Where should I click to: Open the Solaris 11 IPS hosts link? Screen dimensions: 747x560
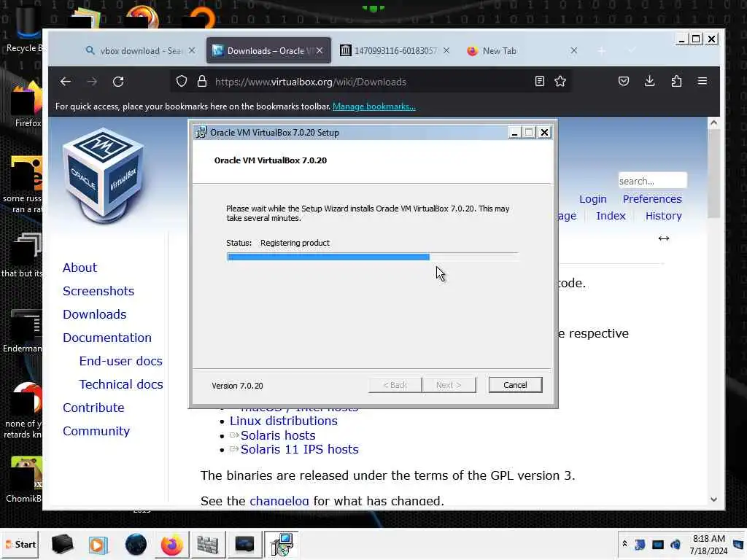pos(299,449)
